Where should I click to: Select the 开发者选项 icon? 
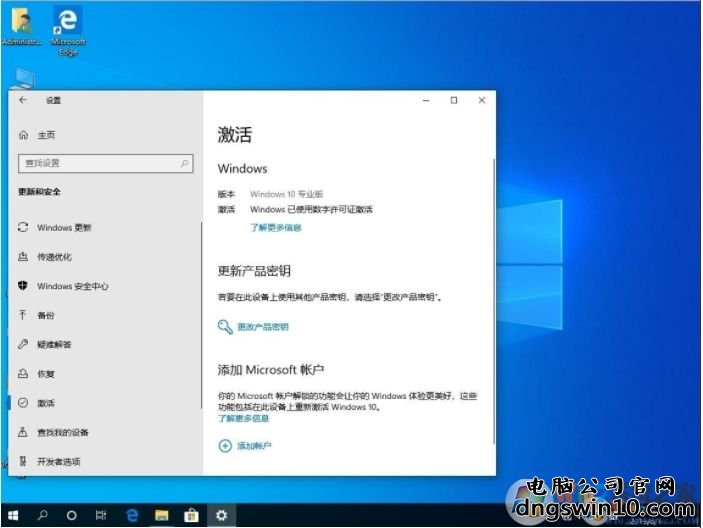pyautogui.click(x=23, y=461)
